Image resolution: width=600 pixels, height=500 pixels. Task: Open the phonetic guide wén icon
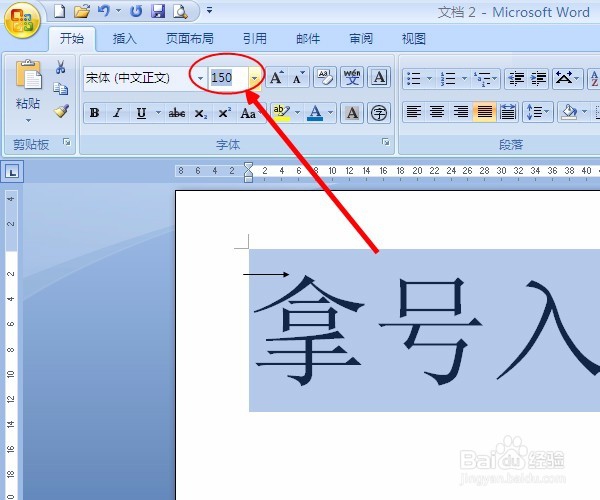pos(352,77)
